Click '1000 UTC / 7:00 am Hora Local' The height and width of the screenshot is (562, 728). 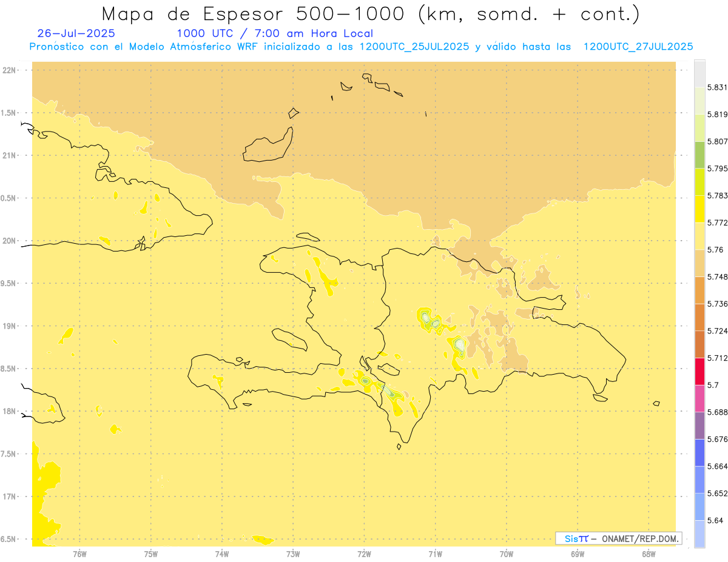click(x=275, y=33)
